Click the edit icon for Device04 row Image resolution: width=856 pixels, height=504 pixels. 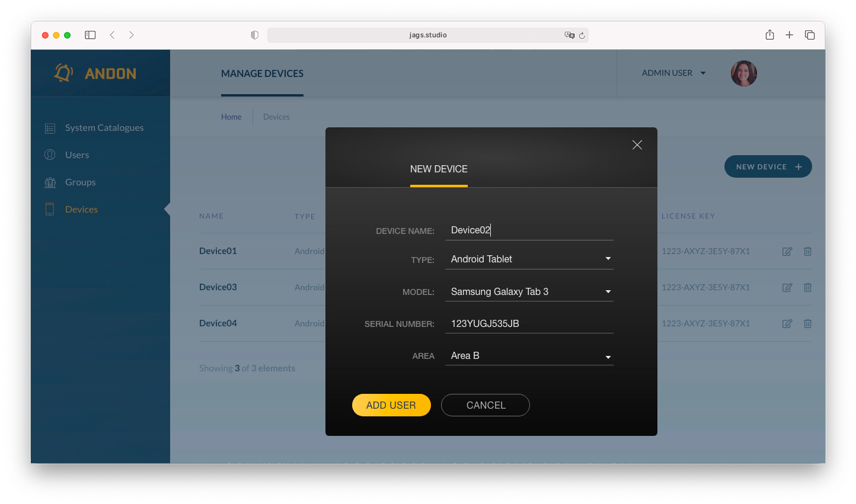tap(787, 323)
